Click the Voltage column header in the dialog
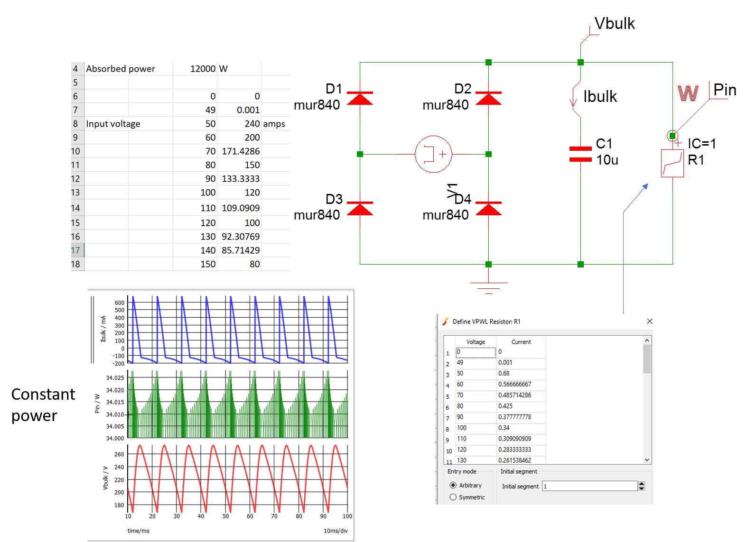The width and height of the screenshot is (756, 542). pyautogui.click(x=476, y=342)
